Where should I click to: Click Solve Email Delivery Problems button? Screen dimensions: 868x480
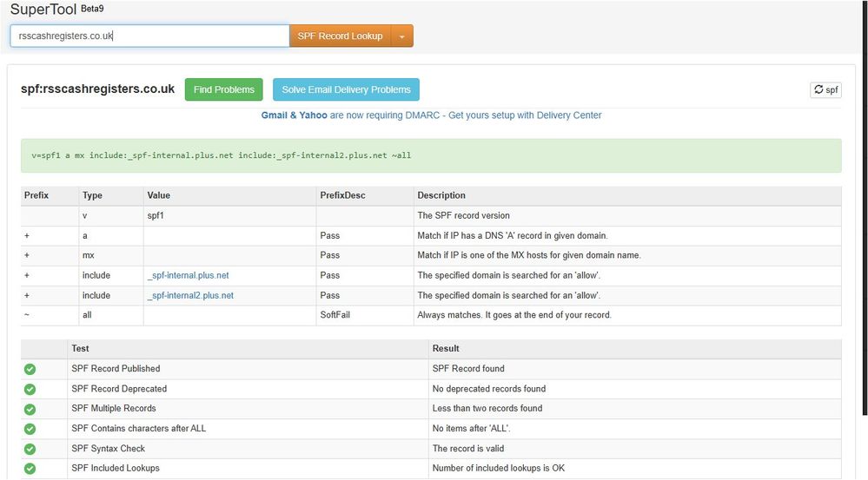tap(346, 89)
